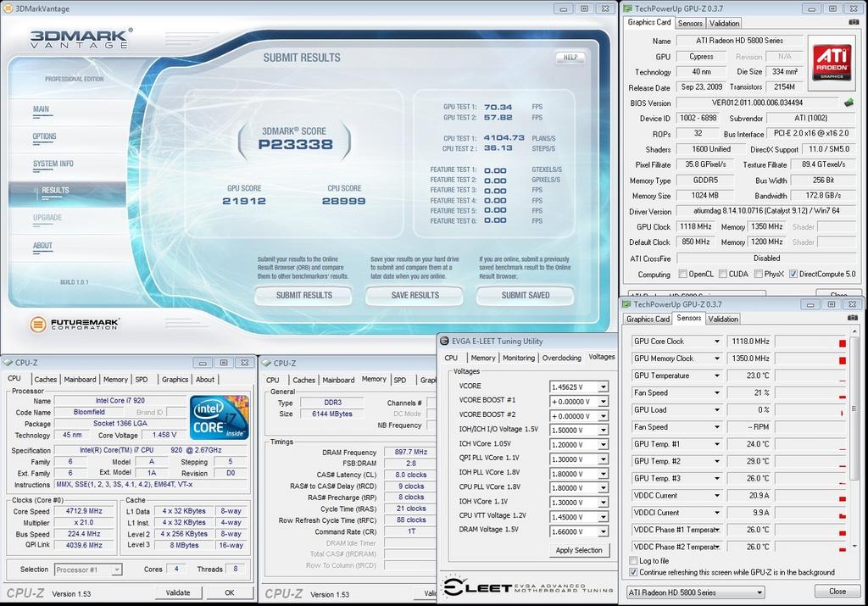
Task: Click the ATI Radeon logo in GPU-Z
Action: [832, 62]
